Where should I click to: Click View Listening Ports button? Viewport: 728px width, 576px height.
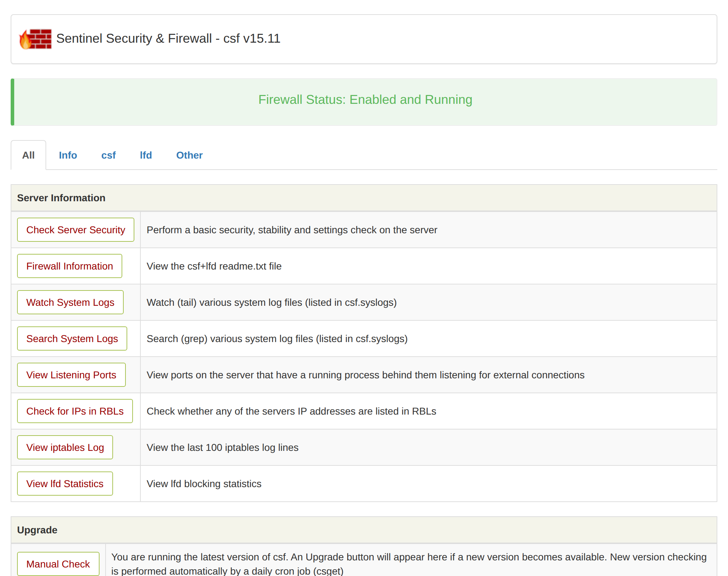tap(71, 375)
